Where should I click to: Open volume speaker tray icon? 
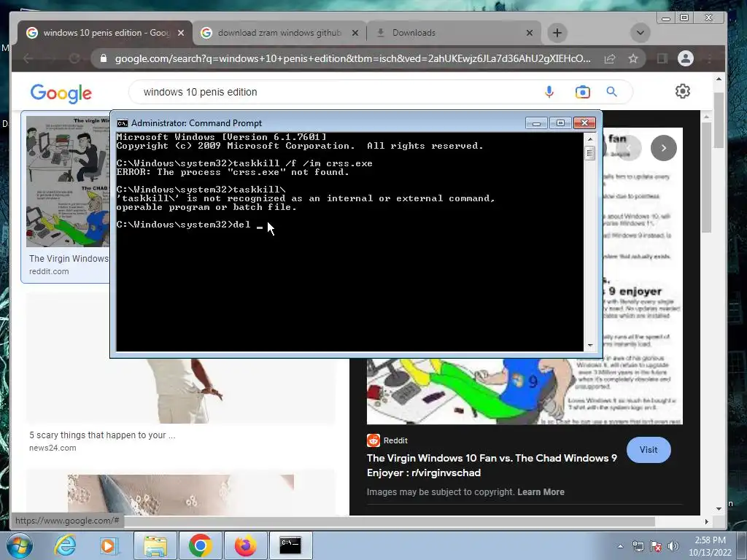click(673, 546)
